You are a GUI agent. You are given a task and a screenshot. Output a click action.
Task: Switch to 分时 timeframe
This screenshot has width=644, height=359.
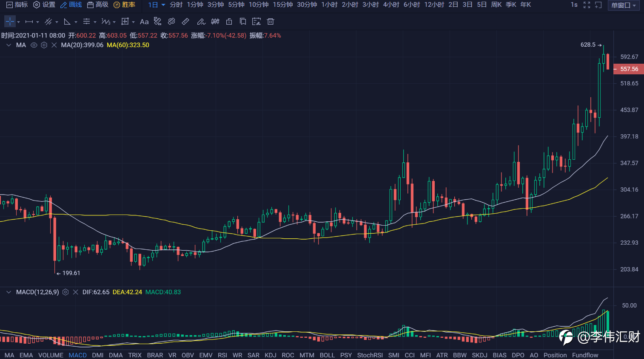[176, 5]
